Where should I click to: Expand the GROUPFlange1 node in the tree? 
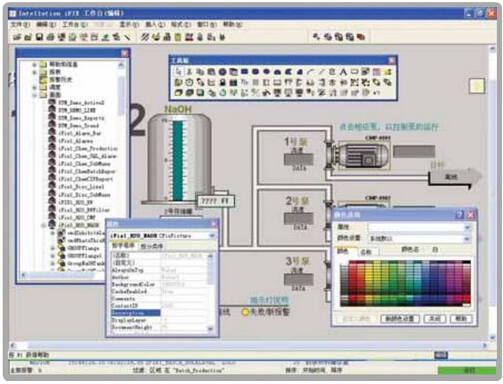tap(52, 256)
